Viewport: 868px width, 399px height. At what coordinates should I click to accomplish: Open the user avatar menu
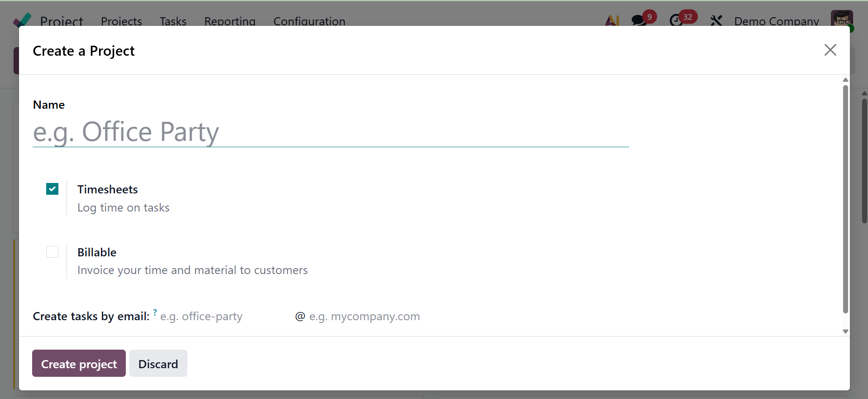coord(841,19)
